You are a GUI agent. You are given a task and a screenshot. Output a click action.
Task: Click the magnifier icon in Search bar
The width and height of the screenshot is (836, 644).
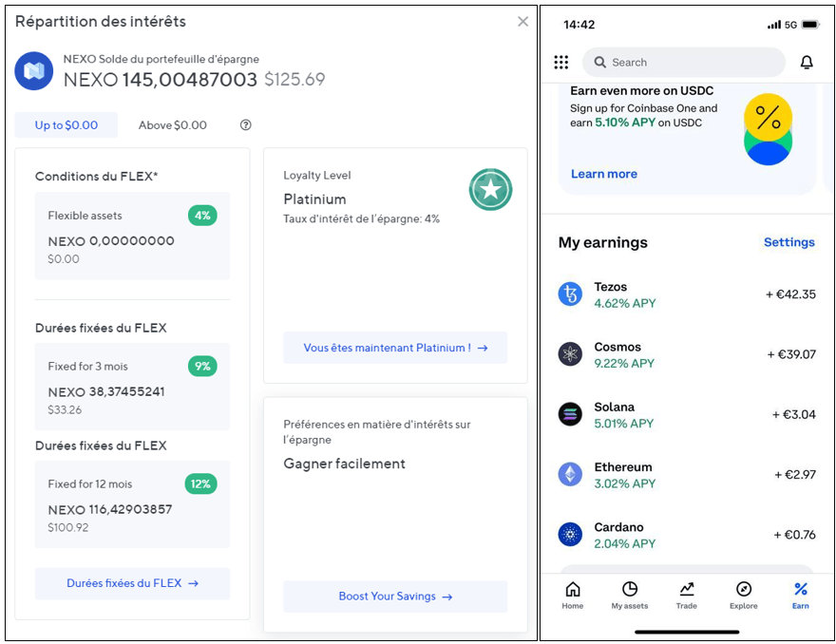point(599,63)
